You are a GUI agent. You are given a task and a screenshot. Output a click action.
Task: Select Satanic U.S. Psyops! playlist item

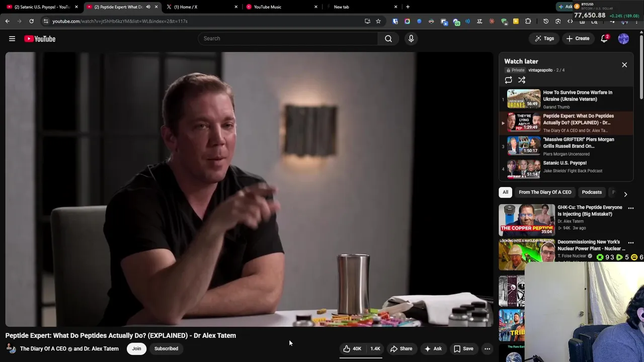566,169
